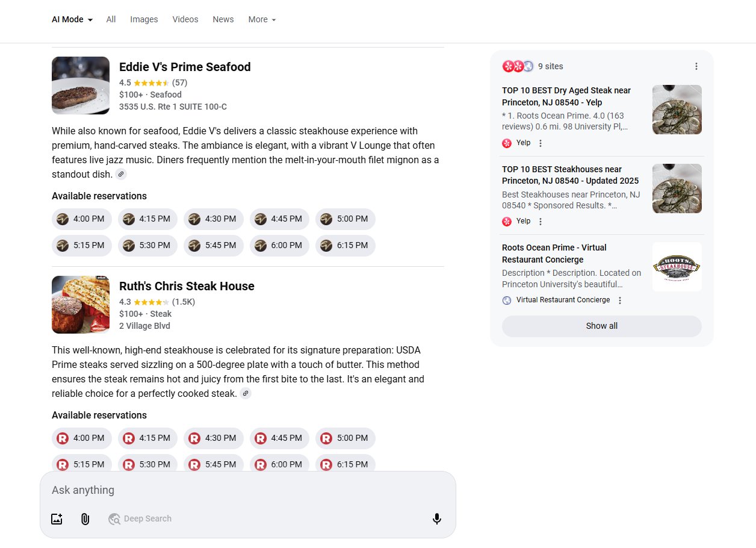Click Eddie V's Prime Seafood steak thumbnail
The height and width of the screenshot is (548, 756).
click(81, 86)
